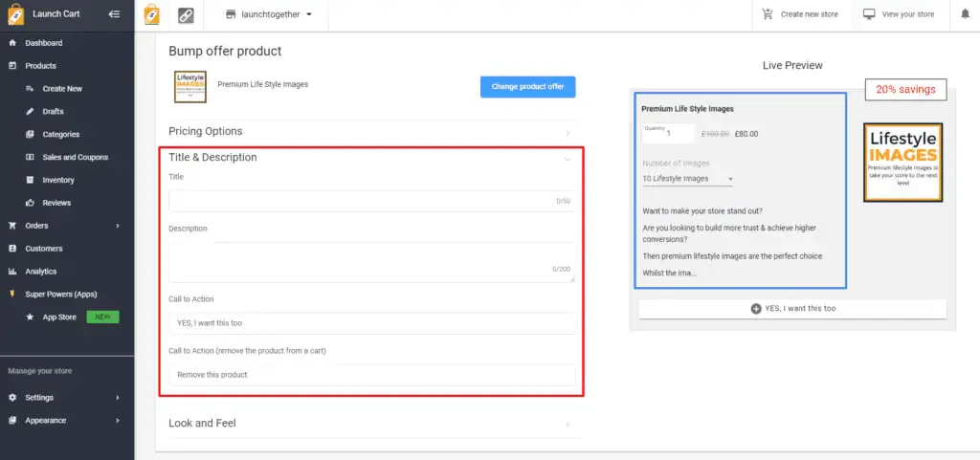Open the launchtogether store dropdown
980x460 pixels.
(x=269, y=14)
